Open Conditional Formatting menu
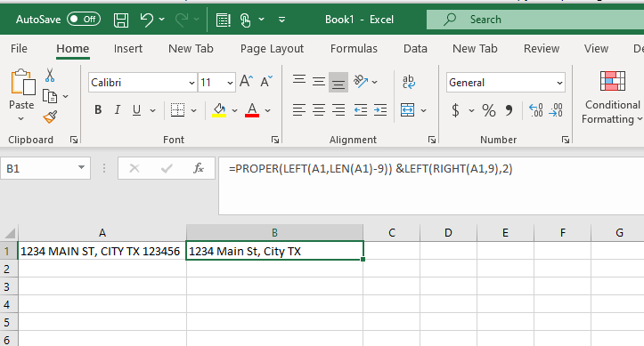 612,97
